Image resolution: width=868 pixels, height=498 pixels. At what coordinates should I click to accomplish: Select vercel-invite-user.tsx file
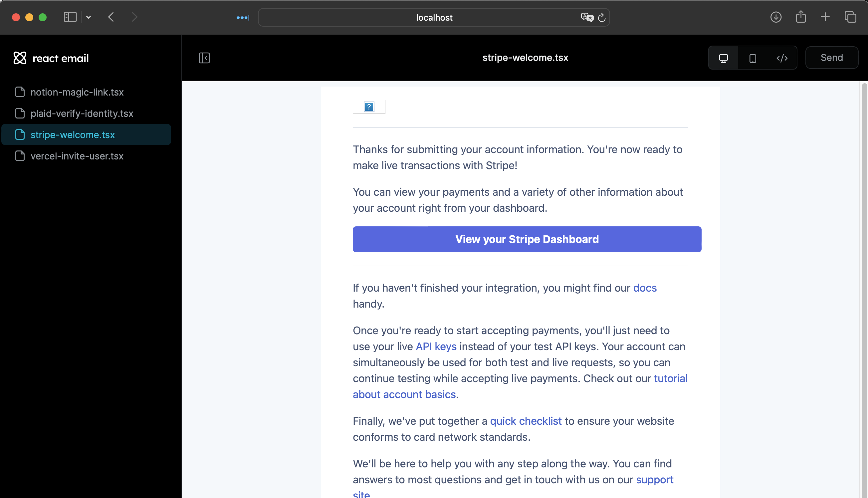tap(76, 156)
